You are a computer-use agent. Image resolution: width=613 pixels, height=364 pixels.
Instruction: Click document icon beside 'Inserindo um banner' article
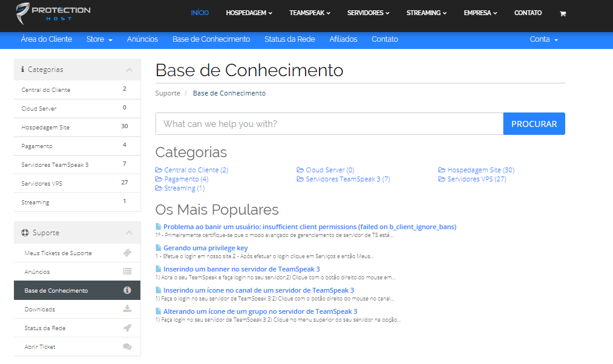[x=159, y=268]
